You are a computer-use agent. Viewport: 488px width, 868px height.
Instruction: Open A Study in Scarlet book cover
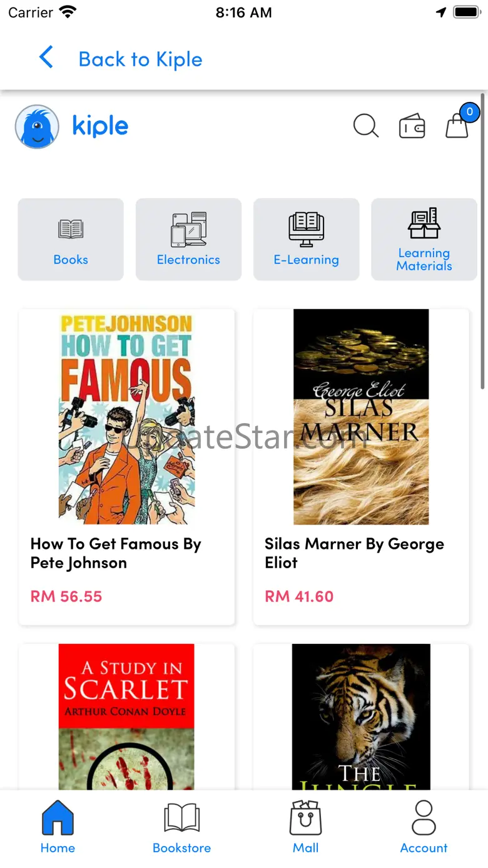click(x=126, y=717)
